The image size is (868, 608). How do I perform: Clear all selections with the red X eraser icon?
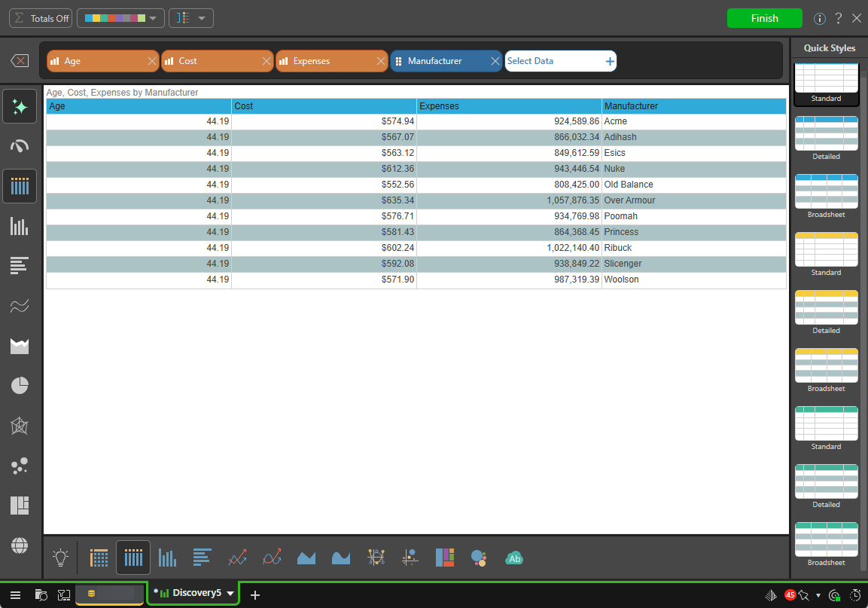point(20,61)
